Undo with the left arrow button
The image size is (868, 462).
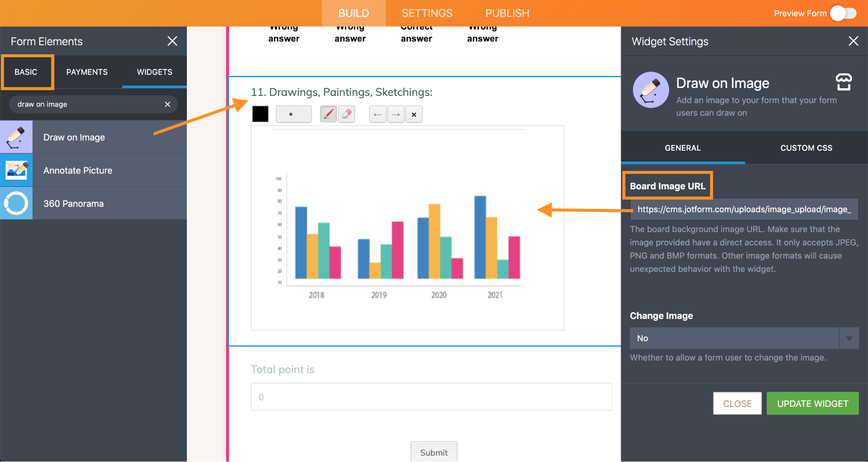[x=378, y=115]
